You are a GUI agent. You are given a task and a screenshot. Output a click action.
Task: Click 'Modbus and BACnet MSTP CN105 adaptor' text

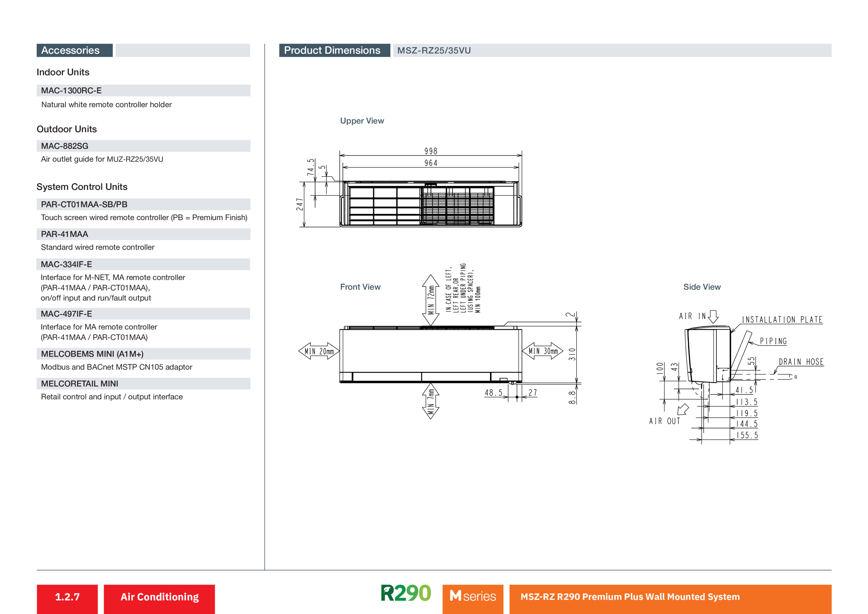click(x=116, y=367)
